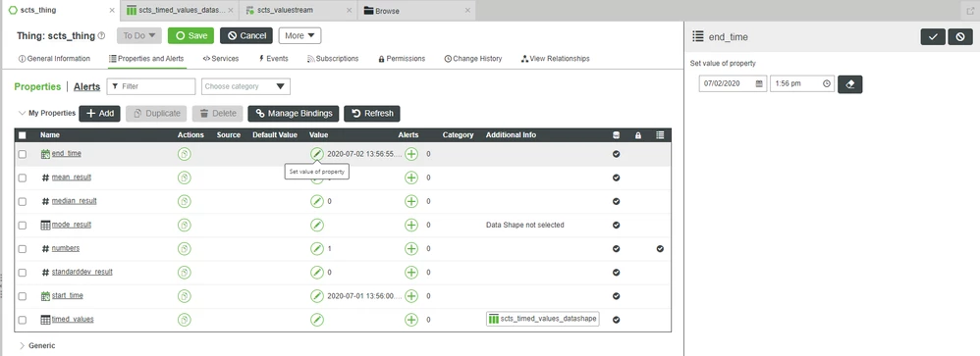
Task: Click the action icon for mean_result row
Action: [x=185, y=178]
